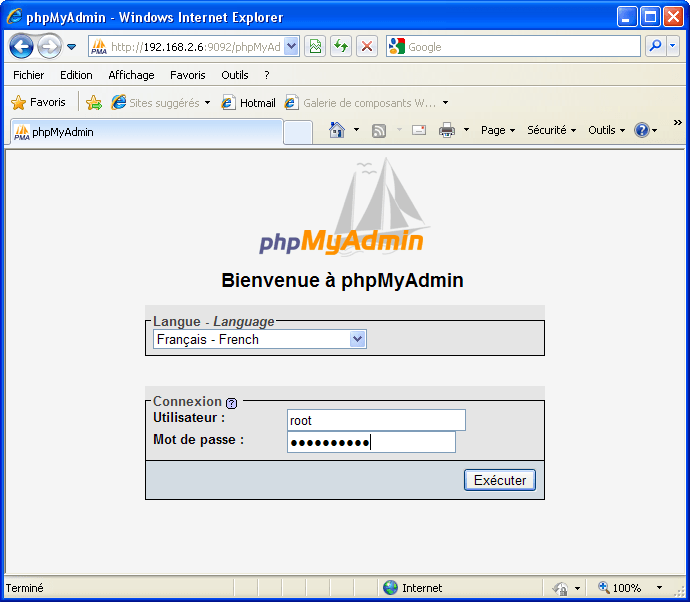690x602 pixels.
Task: Expand Galerie de composants dropdown arrow
Action: click(445, 103)
